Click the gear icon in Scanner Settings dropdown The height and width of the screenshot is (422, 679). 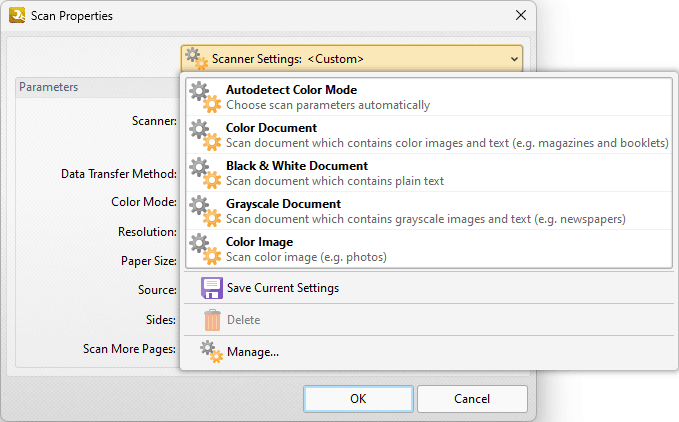197,58
